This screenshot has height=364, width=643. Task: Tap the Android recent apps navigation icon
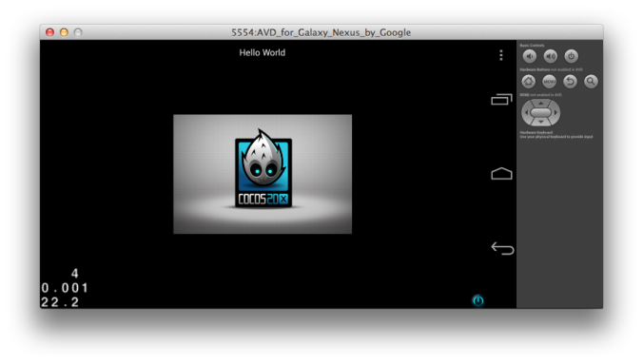tap(501, 100)
